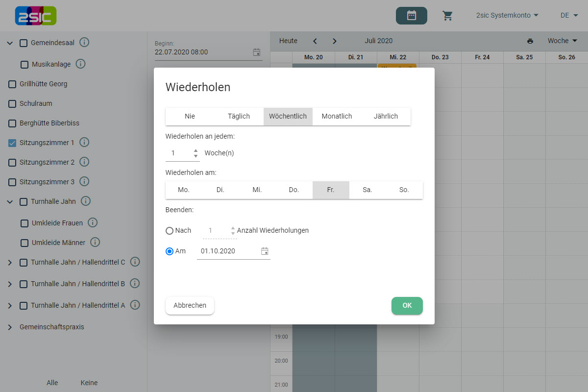Choose the Täglich repeat tab
This screenshot has height=392, width=588.
pyautogui.click(x=239, y=117)
